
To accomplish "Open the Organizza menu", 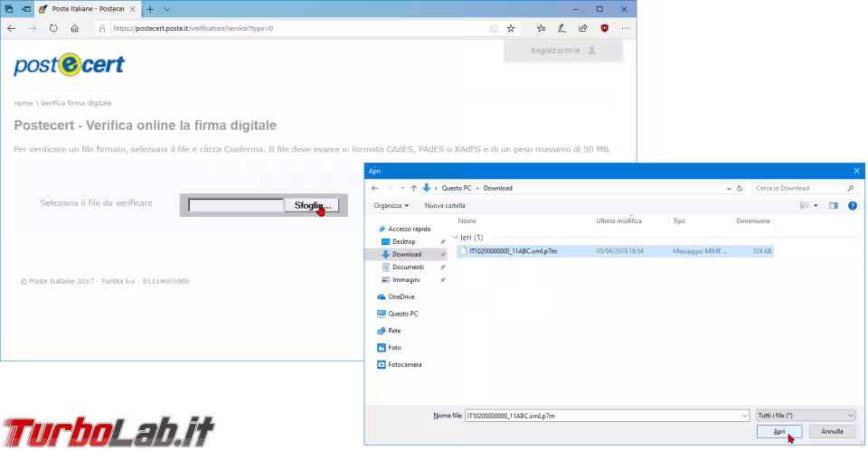I will 391,205.
